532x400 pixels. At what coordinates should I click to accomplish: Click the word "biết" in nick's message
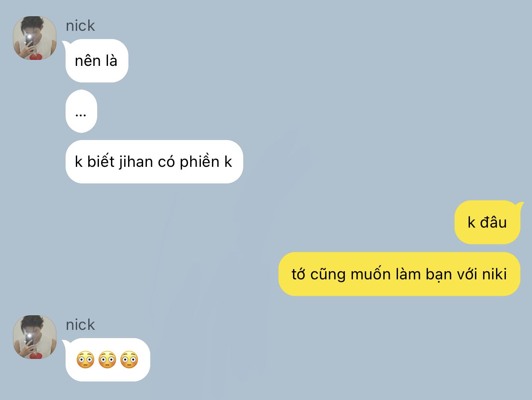[x=99, y=162]
